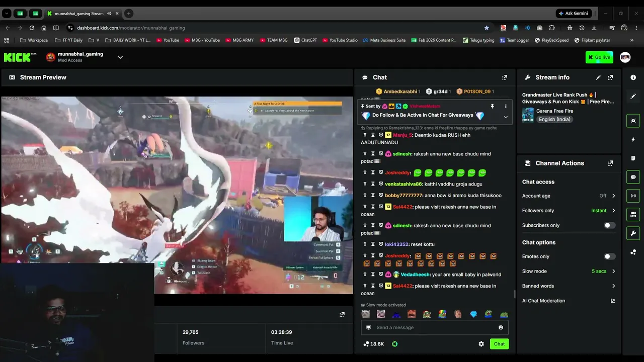Toggle the broadcast signal icon in right sidebar

click(633, 196)
